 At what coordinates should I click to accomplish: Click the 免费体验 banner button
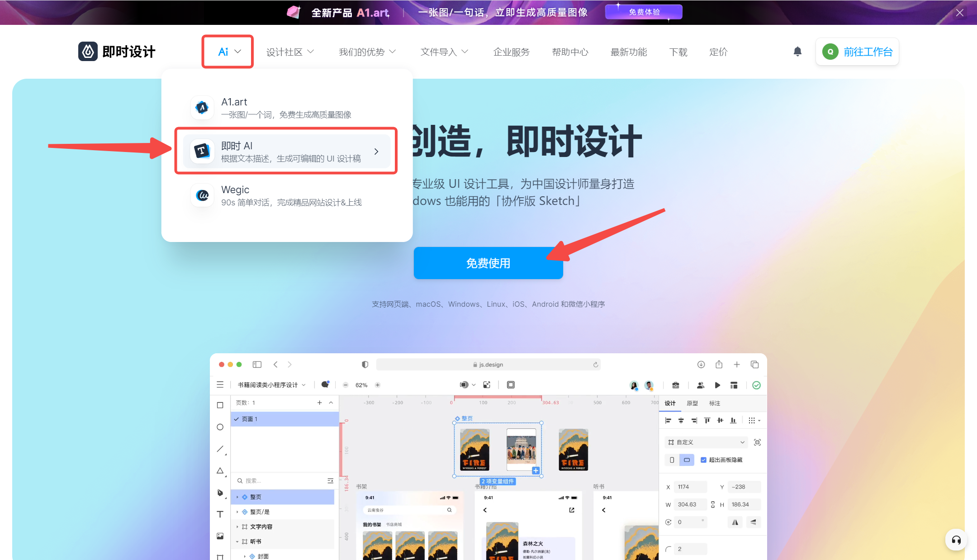click(644, 12)
